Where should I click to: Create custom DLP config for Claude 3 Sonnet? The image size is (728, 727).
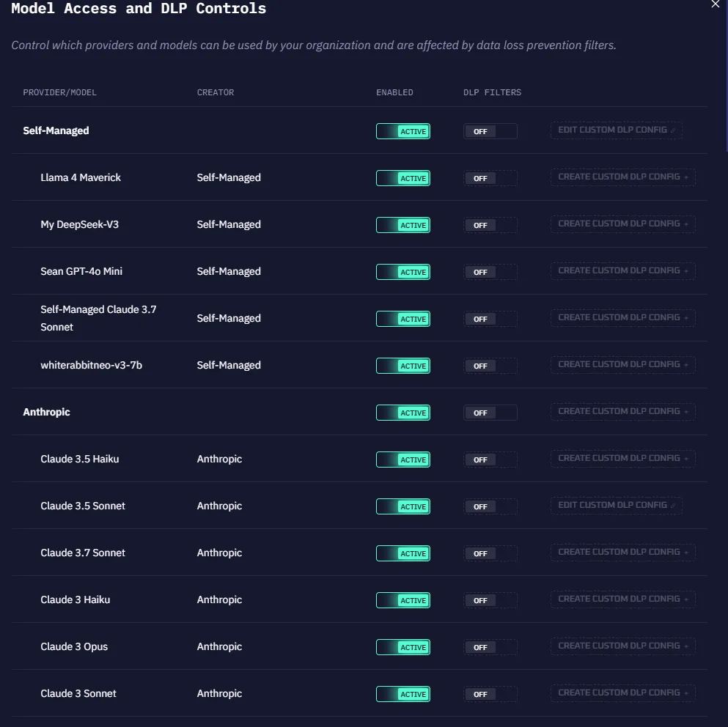pyautogui.click(x=623, y=693)
